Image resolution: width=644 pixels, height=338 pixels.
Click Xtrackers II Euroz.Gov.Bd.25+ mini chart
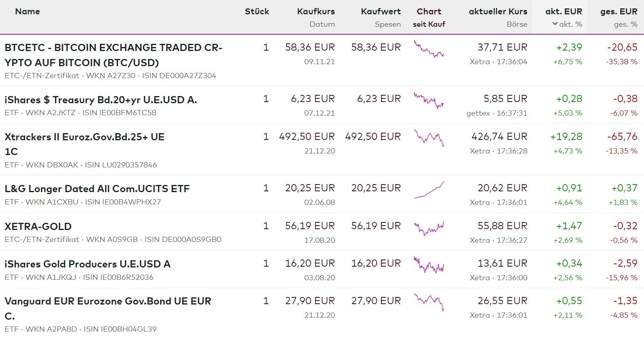[x=429, y=138]
